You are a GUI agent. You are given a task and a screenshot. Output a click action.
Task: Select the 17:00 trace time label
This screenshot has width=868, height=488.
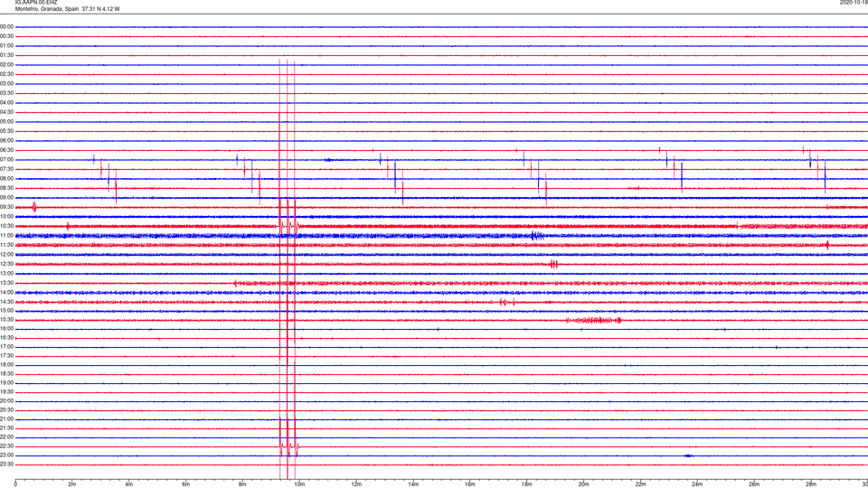6,347
